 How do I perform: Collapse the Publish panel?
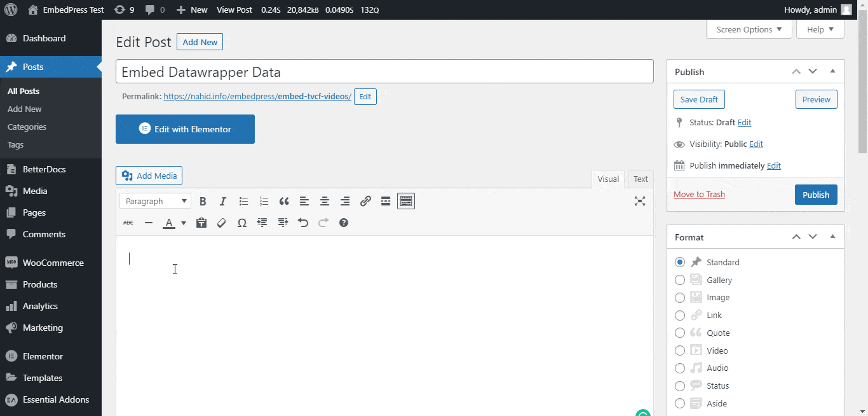(x=832, y=72)
